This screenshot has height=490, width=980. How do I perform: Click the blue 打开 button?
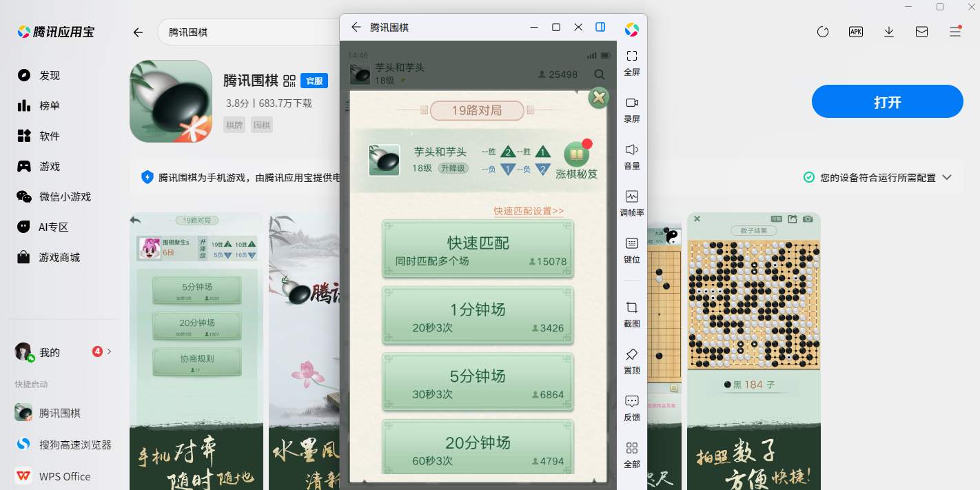click(x=887, y=102)
